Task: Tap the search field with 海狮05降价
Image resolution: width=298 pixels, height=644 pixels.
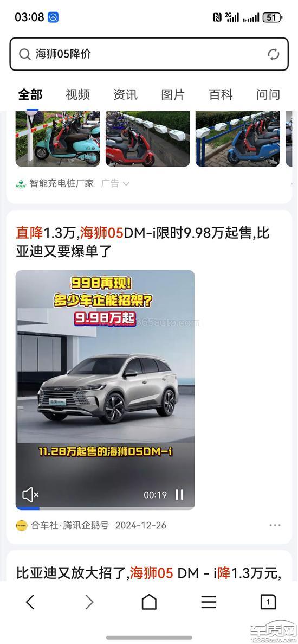Action: [x=149, y=54]
